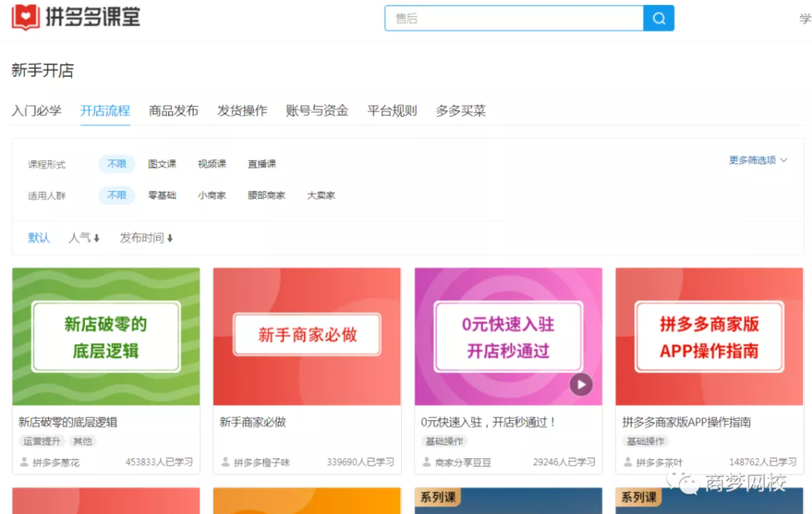Viewport: 812px width, 514px height.
Task: Click author name 商家分享豆豆
Action: click(463, 463)
